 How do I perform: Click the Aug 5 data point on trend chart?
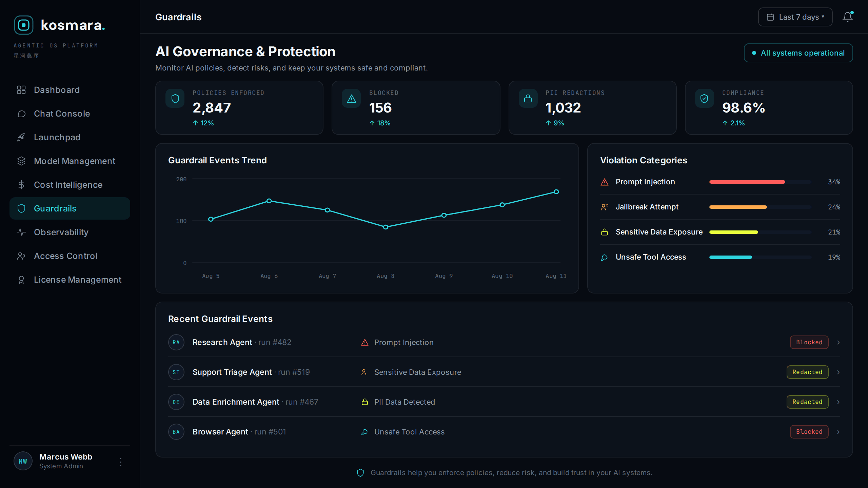pos(211,219)
